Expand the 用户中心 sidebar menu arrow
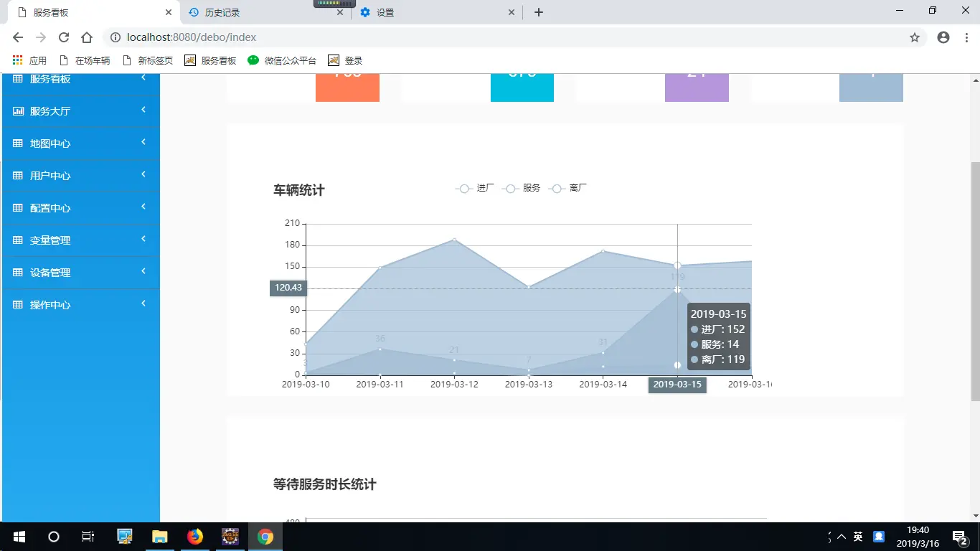 tap(143, 174)
